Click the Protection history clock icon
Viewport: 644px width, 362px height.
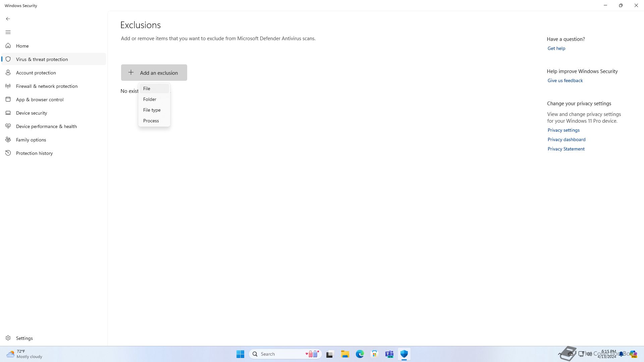(x=8, y=153)
